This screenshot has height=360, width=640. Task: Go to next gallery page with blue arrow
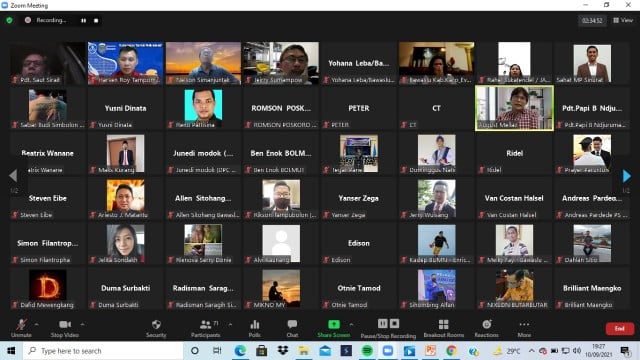tap(627, 176)
